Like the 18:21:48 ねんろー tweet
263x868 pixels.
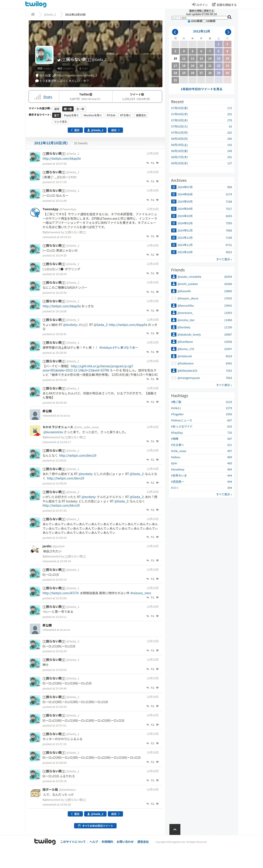click(157, 200)
